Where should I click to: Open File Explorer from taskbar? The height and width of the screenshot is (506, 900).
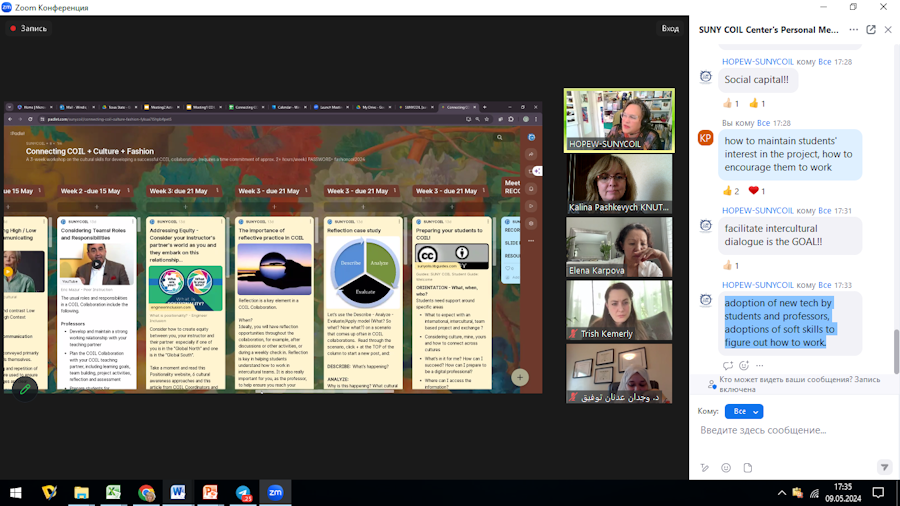pyautogui.click(x=81, y=492)
